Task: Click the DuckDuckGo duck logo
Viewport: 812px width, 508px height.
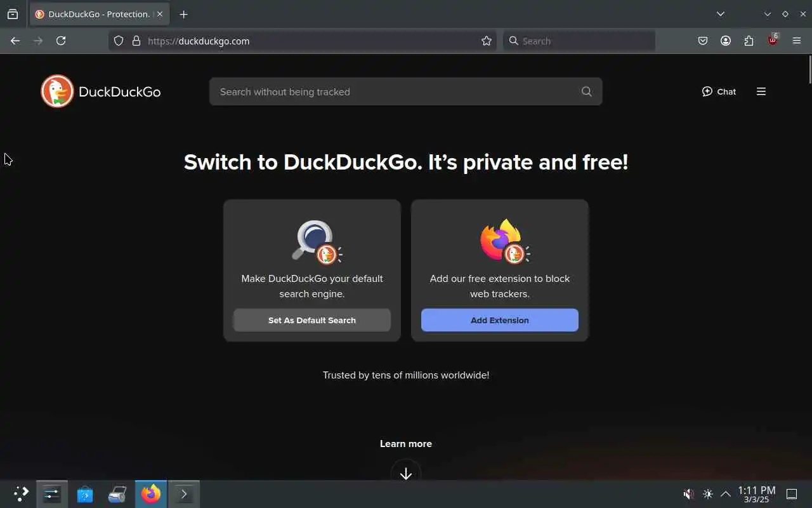Action: pyautogui.click(x=57, y=91)
